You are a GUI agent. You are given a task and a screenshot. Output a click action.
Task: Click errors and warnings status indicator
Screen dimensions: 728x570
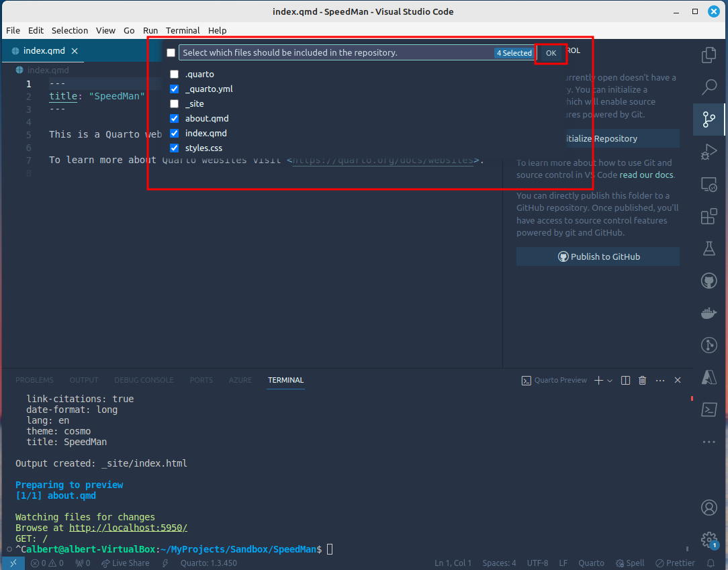48,563
